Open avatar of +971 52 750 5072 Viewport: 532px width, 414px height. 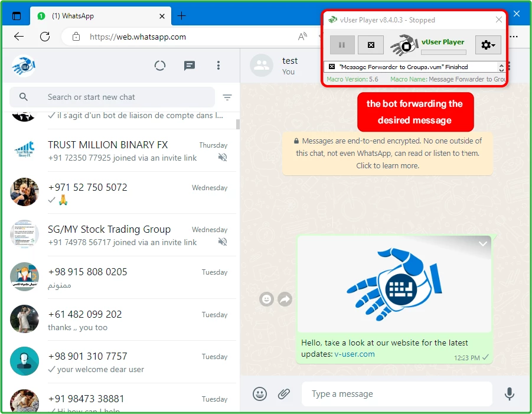(x=24, y=192)
